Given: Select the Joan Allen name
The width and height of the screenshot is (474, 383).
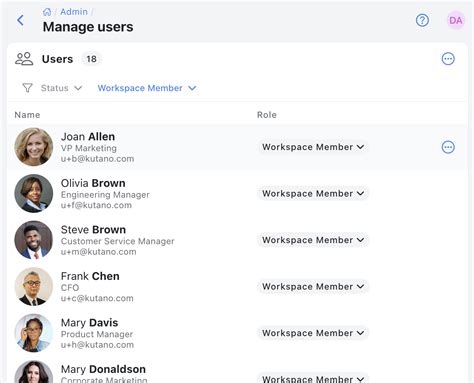Looking at the screenshot, I should pos(88,137).
